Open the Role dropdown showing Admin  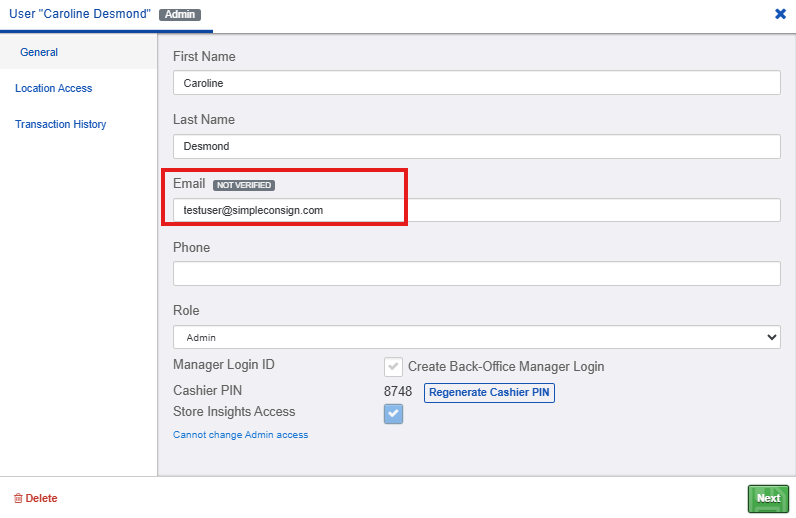pos(476,337)
